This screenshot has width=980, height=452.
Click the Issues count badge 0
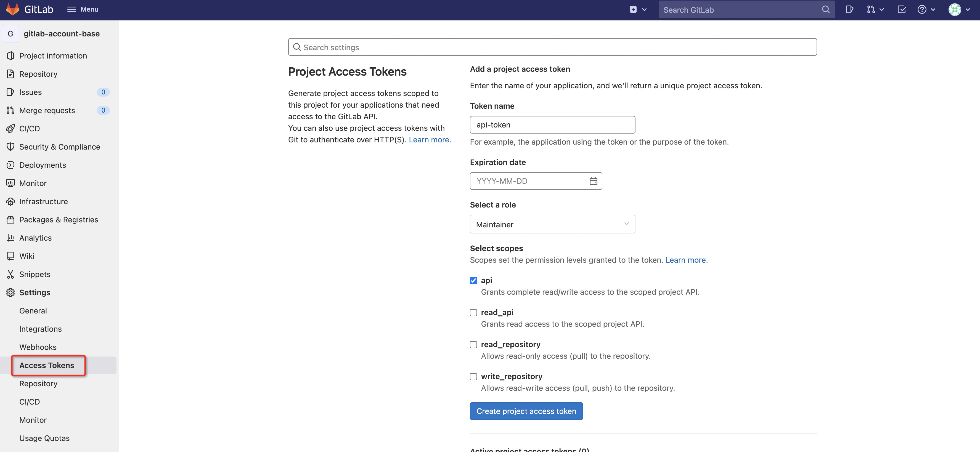pyautogui.click(x=103, y=92)
